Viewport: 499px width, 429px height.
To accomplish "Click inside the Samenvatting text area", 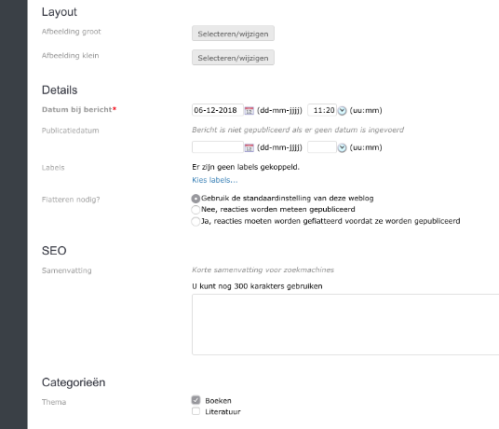I will (345, 325).
